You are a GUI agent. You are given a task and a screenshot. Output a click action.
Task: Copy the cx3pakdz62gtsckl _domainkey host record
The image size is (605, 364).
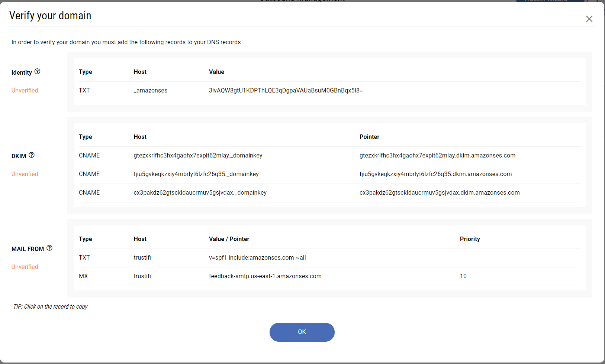coord(200,192)
